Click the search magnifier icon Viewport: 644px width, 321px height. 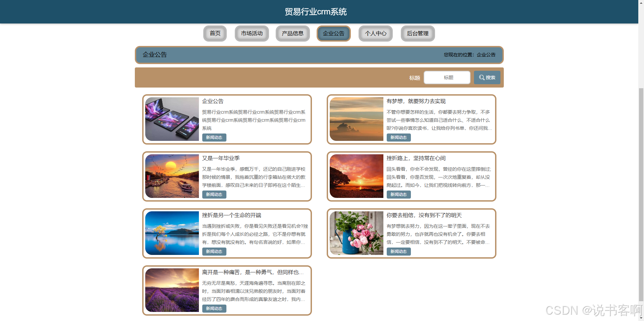(481, 77)
